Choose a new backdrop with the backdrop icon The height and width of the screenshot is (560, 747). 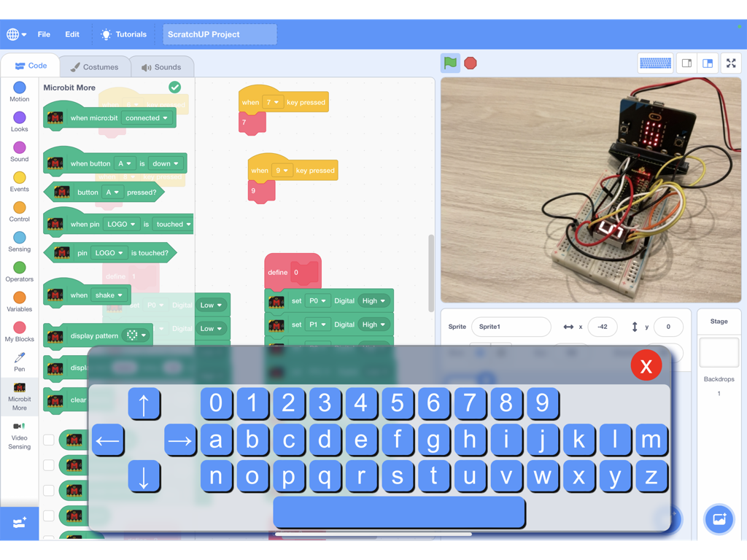719,520
